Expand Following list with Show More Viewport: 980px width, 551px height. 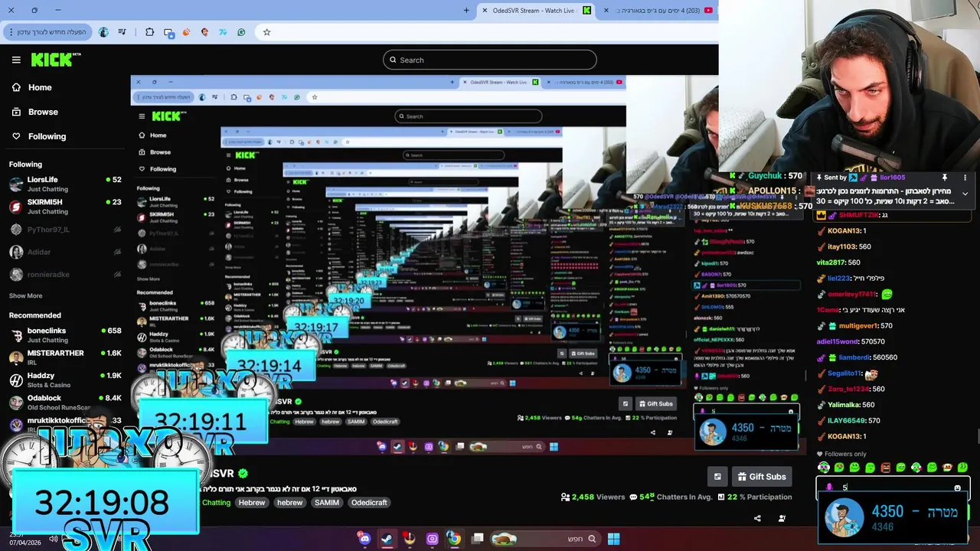point(25,295)
